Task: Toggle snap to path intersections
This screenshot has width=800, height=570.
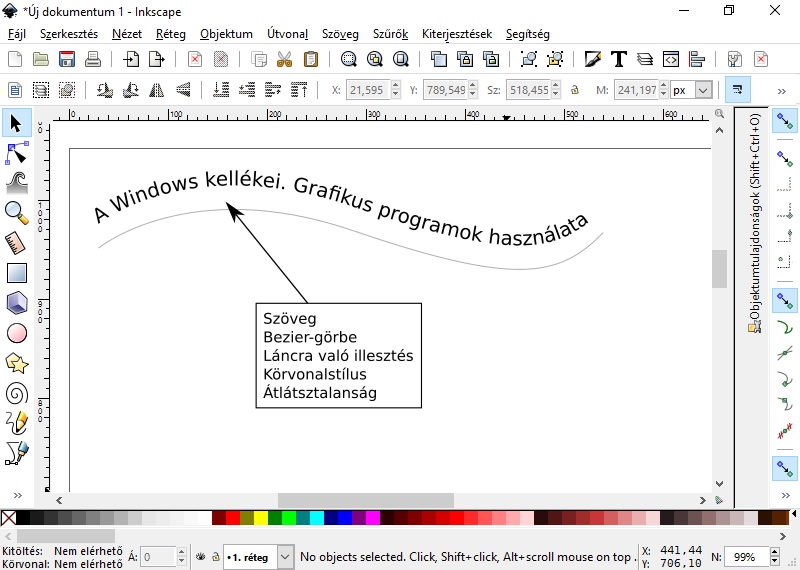Action: coord(785,353)
